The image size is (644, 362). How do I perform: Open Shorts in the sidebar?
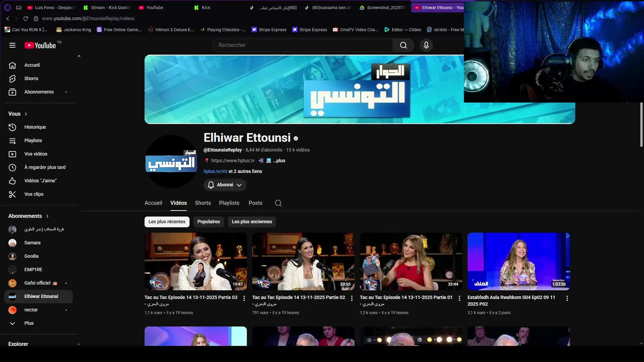39,78
